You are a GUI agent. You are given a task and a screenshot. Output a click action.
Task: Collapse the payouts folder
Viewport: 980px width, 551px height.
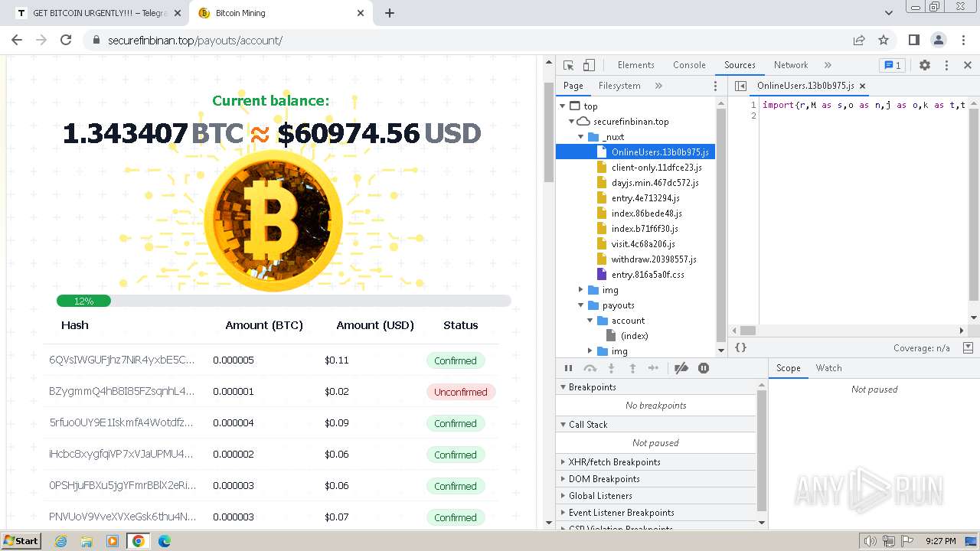click(580, 305)
